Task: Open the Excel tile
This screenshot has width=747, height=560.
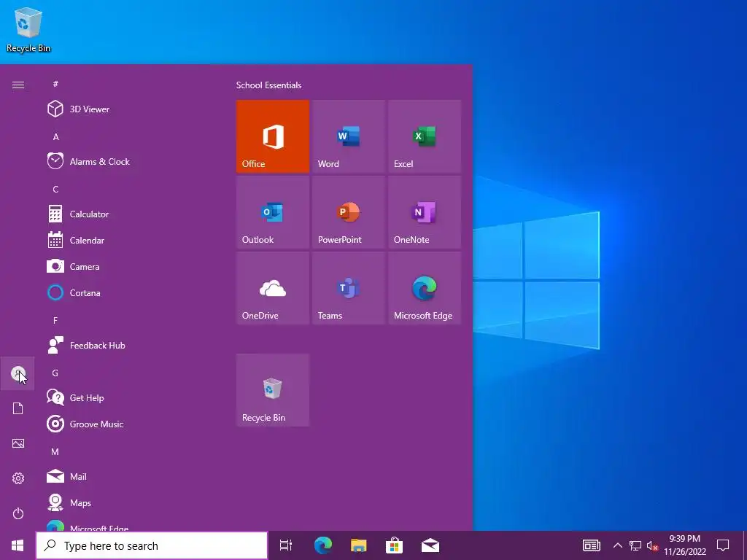Action: click(x=425, y=136)
